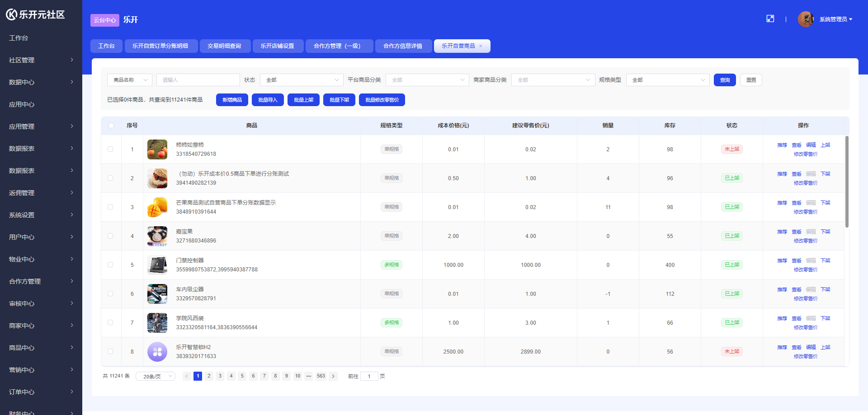The height and width of the screenshot is (415, 868).
Task: Click the 重置 reset button
Action: [751, 80]
